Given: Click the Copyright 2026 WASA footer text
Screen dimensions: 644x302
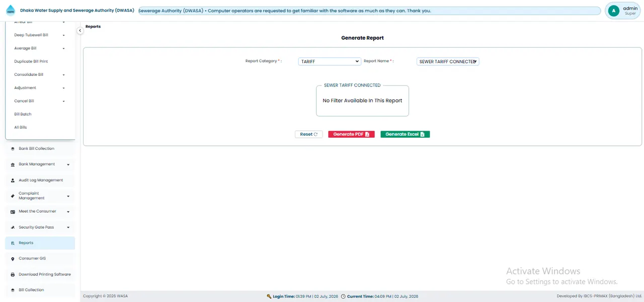Looking at the screenshot, I should [106, 296].
